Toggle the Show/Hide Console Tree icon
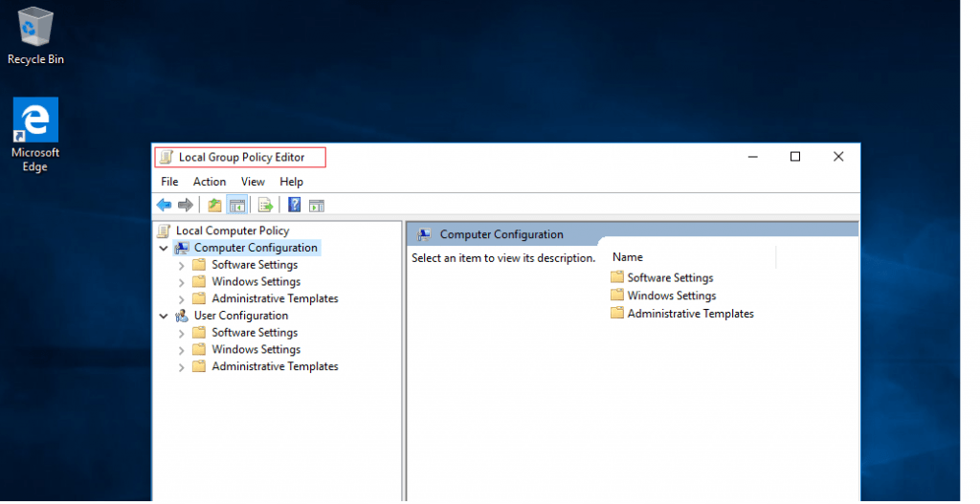Viewport: 980px width, 504px height. tap(236, 205)
